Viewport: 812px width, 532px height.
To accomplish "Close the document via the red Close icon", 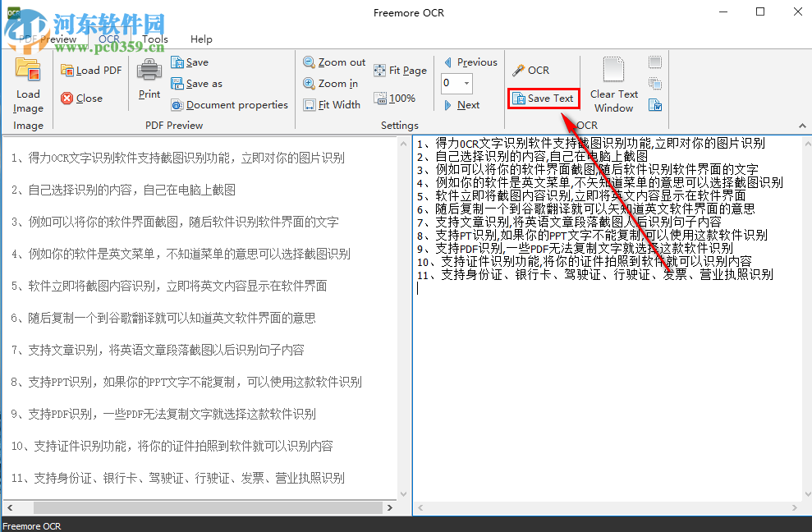I will [x=68, y=98].
